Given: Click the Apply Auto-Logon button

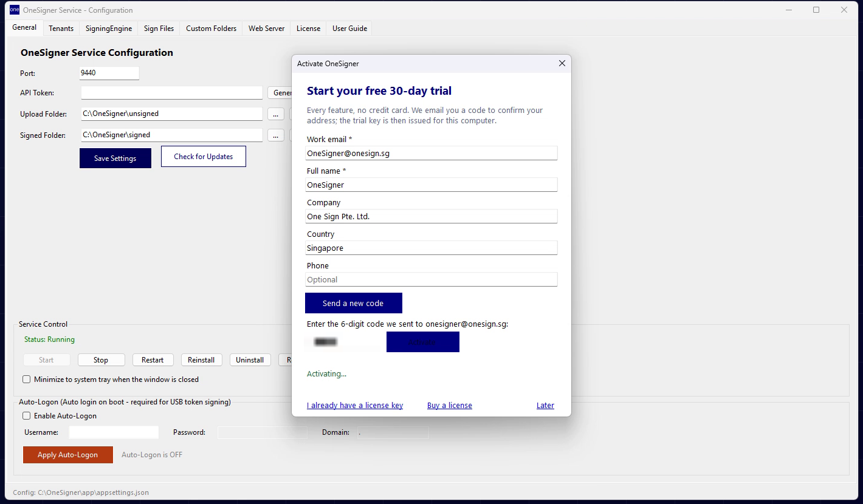Looking at the screenshot, I should [x=68, y=455].
